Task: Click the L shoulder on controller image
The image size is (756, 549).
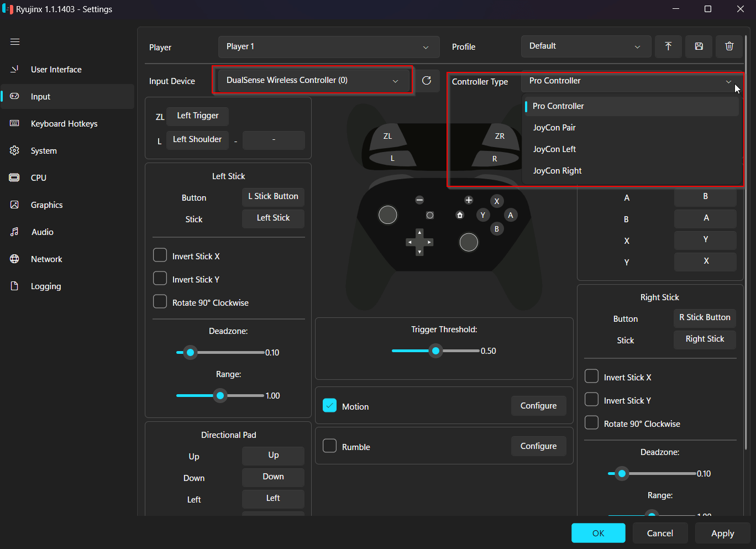Action: coord(392,159)
